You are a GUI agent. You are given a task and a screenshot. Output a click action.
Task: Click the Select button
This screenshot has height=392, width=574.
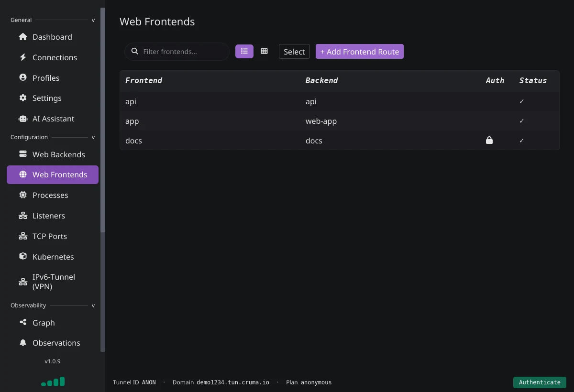coord(294,52)
